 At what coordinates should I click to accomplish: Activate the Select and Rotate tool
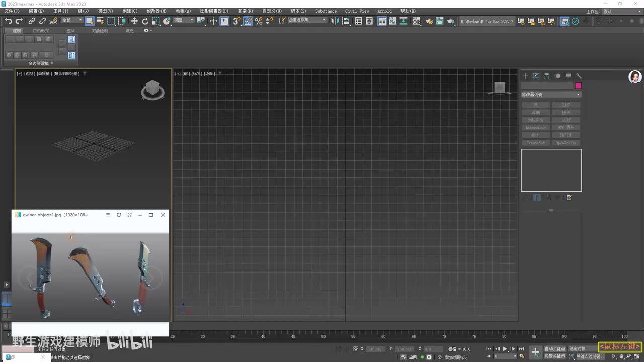145,21
